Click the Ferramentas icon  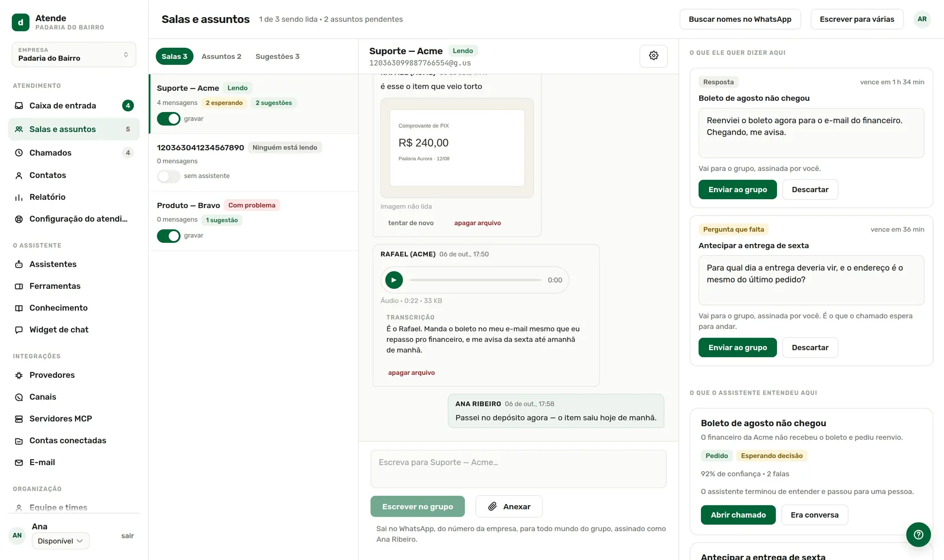(x=19, y=286)
